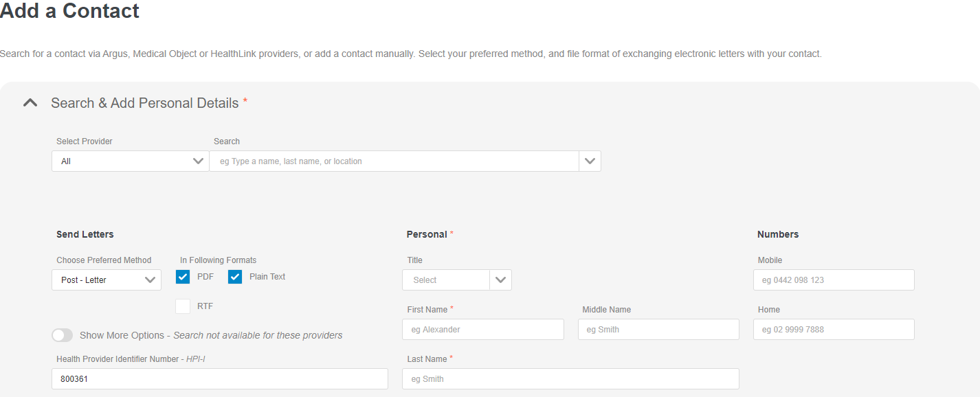Viewport: 980px width, 397px height.
Task: Click the Middle Name input field
Action: [658, 329]
